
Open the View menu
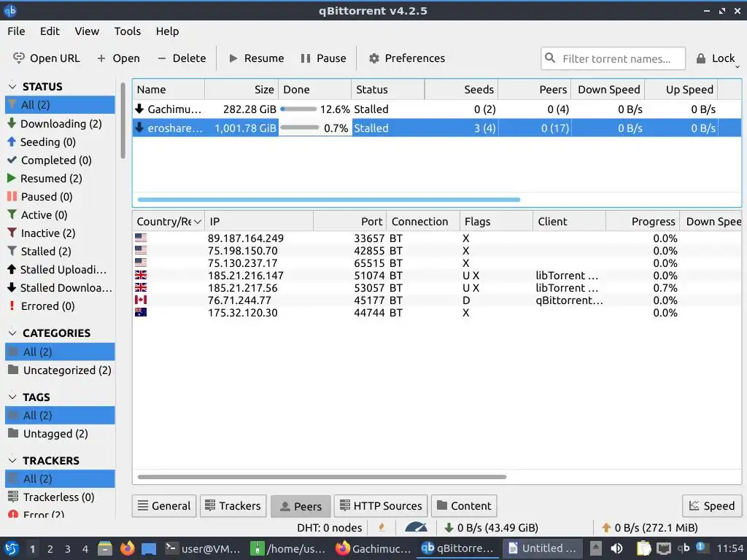(87, 31)
